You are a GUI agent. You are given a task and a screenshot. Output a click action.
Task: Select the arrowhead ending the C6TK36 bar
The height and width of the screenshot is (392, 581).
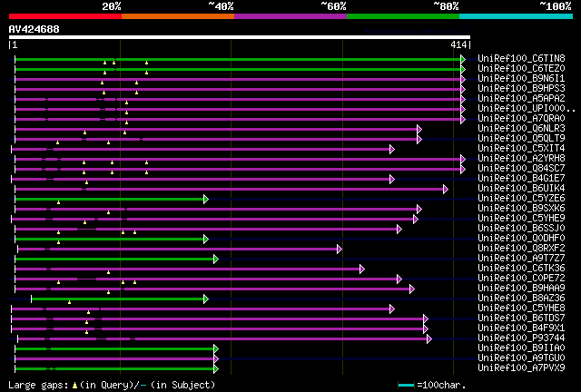click(362, 269)
